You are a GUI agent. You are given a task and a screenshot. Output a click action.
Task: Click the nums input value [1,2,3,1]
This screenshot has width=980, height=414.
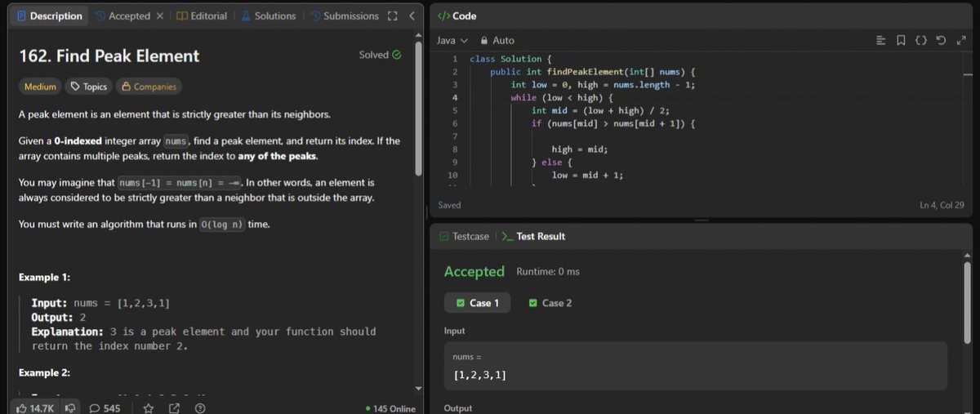point(480,375)
